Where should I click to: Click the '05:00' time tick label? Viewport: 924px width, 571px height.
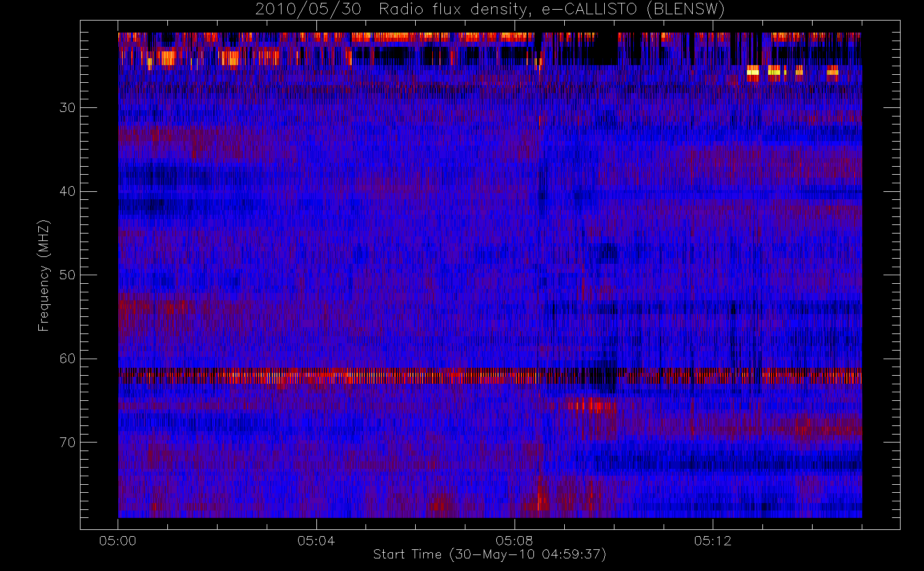[118, 541]
